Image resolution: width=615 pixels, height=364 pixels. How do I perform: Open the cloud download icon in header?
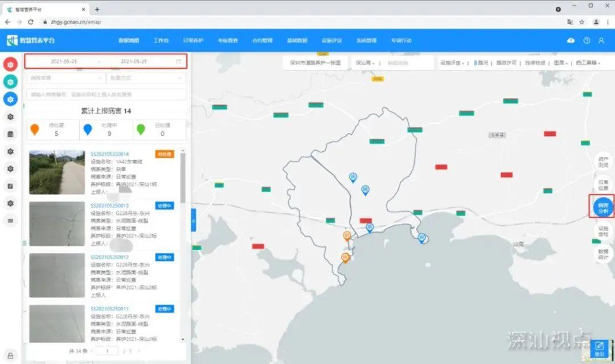[571, 40]
